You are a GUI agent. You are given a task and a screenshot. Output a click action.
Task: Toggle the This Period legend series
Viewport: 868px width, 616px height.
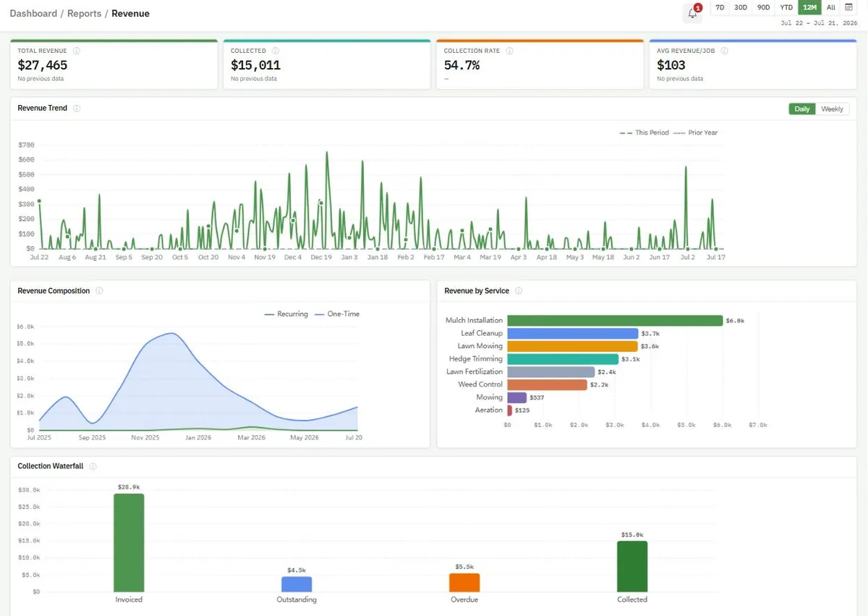(x=644, y=133)
